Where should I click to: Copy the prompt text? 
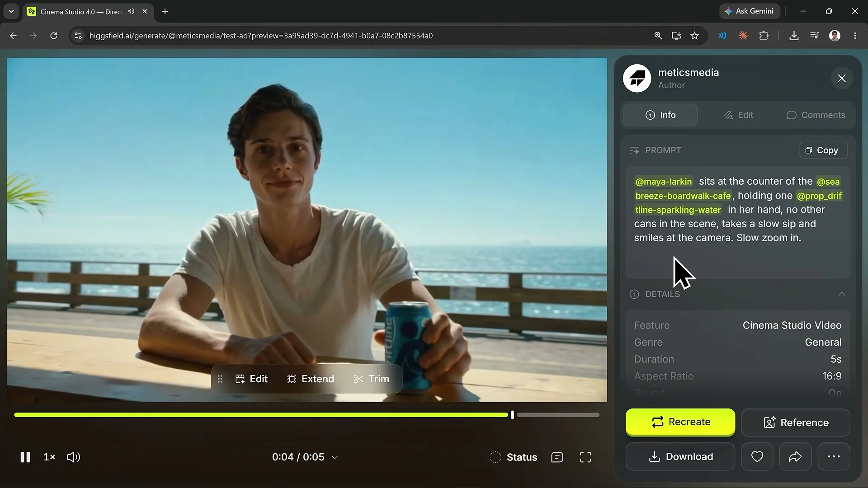coord(823,150)
